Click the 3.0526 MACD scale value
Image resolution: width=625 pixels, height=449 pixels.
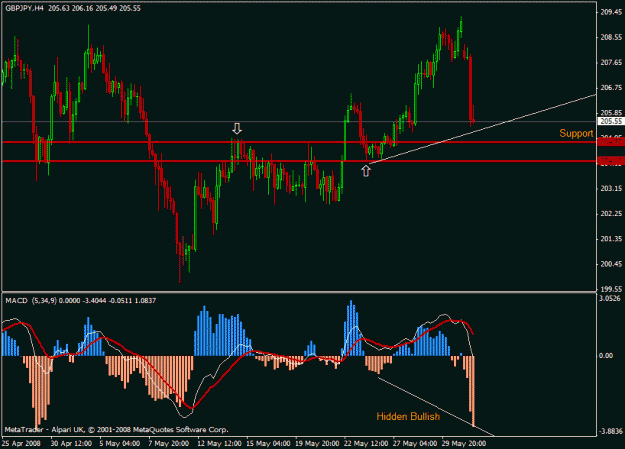[x=610, y=299]
